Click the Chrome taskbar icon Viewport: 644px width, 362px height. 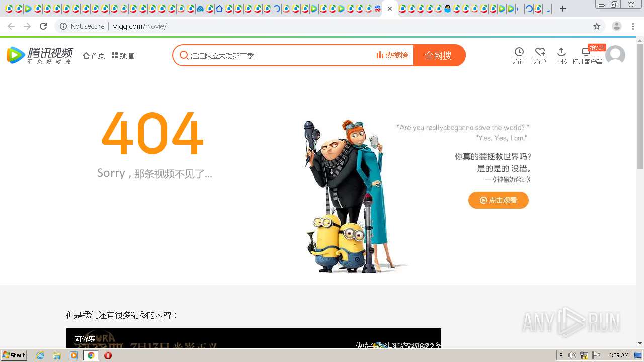pos(91,355)
